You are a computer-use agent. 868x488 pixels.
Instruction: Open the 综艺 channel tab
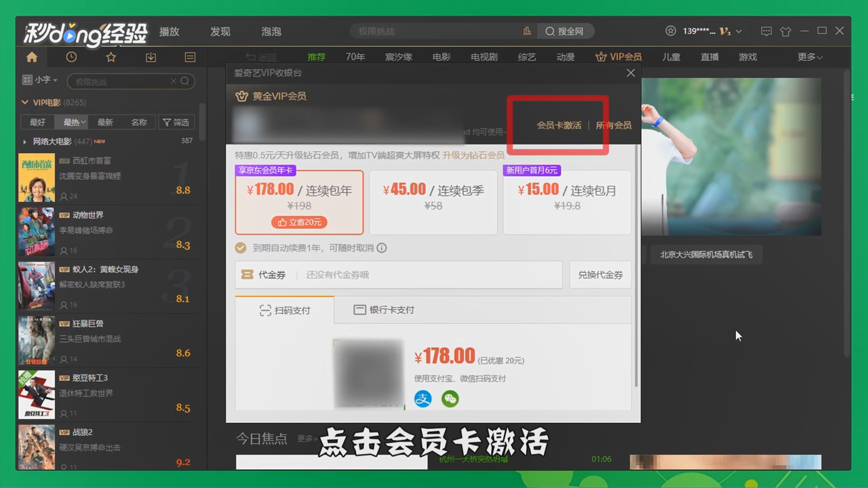[x=527, y=57]
